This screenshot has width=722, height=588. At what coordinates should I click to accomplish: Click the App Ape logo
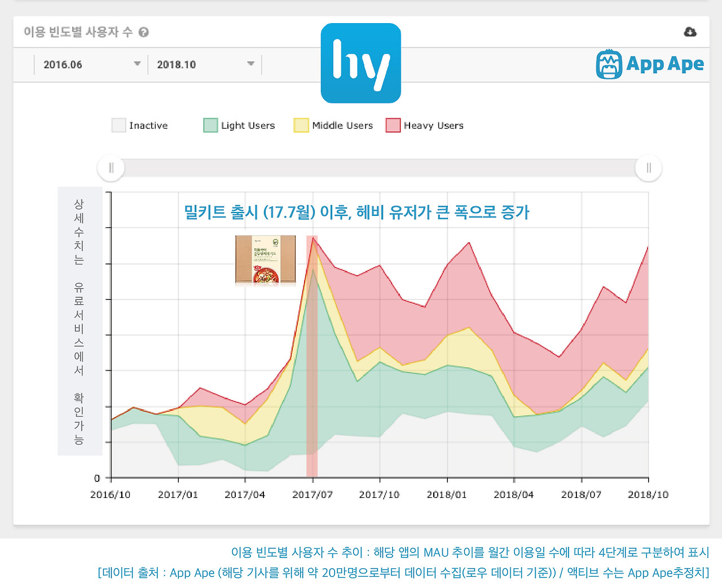[650, 64]
